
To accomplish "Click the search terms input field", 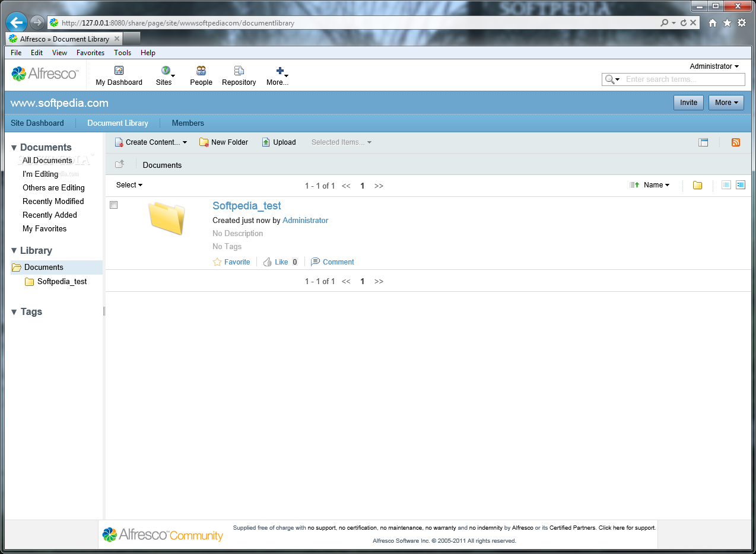I will (x=684, y=79).
